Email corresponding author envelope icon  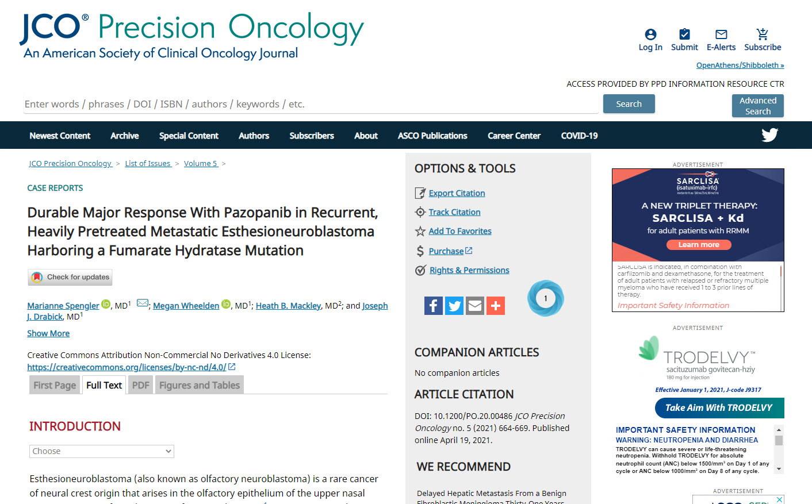pos(143,303)
